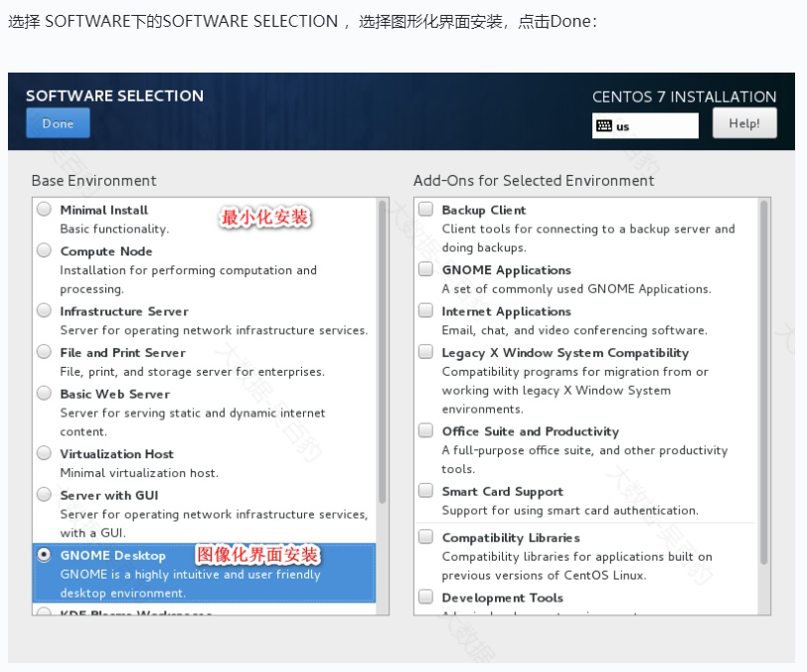The width and height of the screenshot is (807, 672).
Task: Check the Development Tools add-on
Action: [425, 596]
